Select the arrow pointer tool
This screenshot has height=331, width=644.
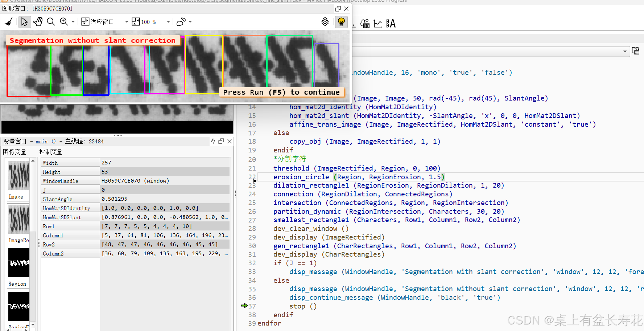(24, 22)
